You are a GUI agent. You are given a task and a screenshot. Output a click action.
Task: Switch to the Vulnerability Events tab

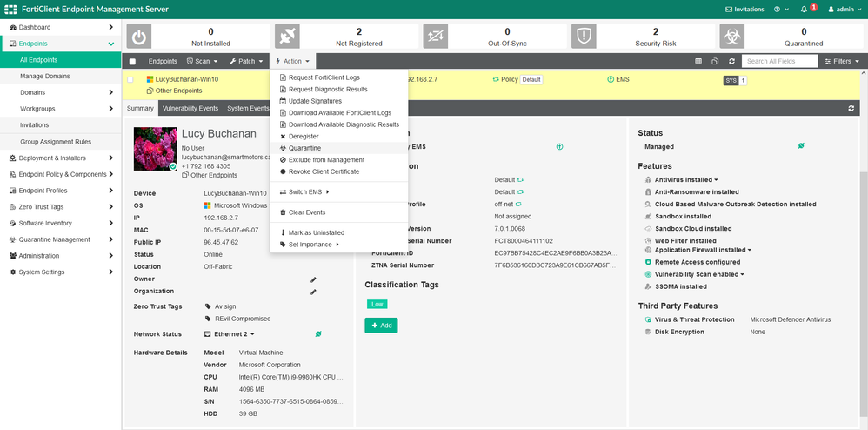point(190,109)
